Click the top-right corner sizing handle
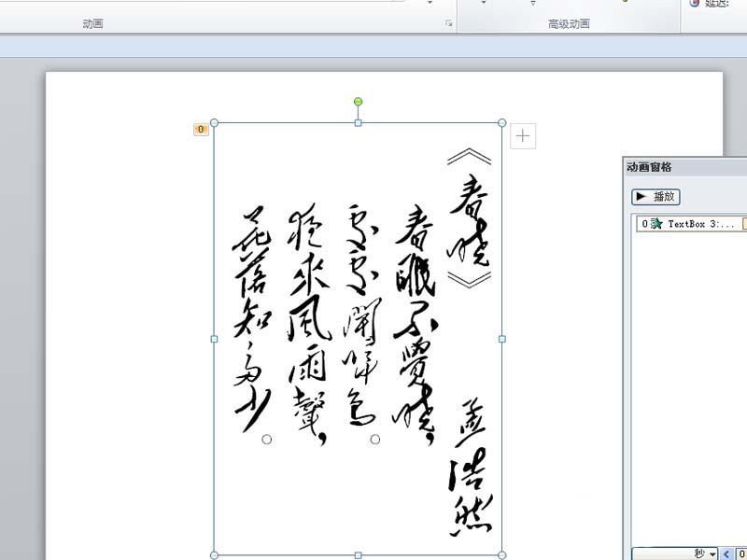The width and height of the screenshot is (747, 560). coord(501,123)
